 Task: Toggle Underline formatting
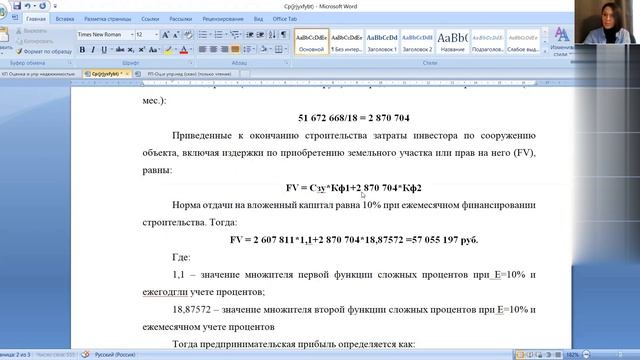pyautogui.click(x=104, y=50)
